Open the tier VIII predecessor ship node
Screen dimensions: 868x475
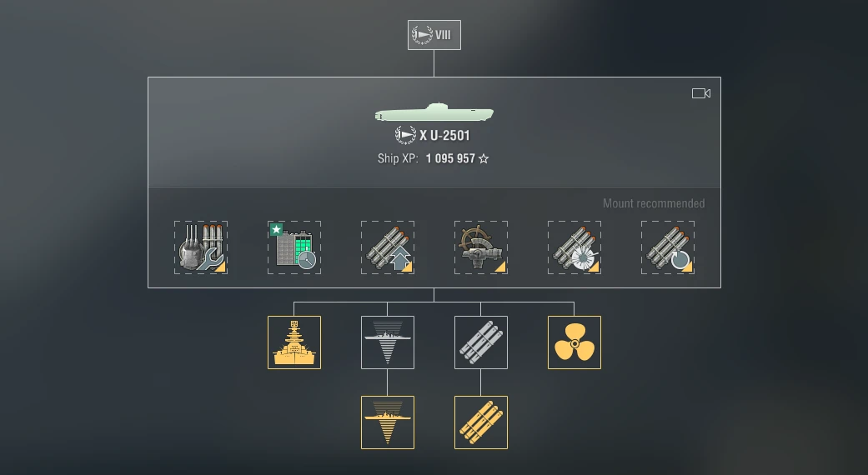click(434, 35)
